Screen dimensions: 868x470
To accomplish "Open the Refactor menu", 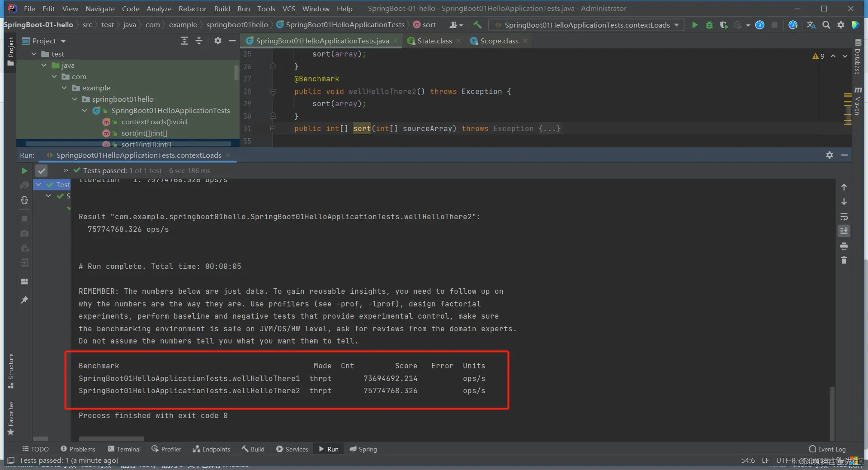I will (x=193, y=9).
